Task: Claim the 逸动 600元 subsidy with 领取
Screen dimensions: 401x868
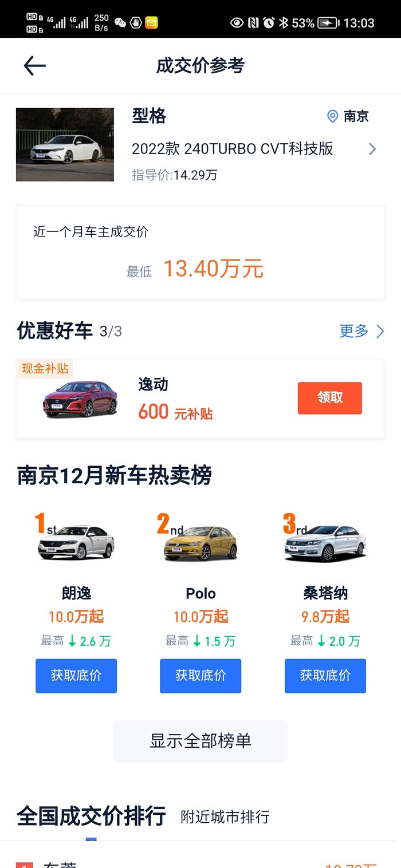Action: click(x=330, y=398)
